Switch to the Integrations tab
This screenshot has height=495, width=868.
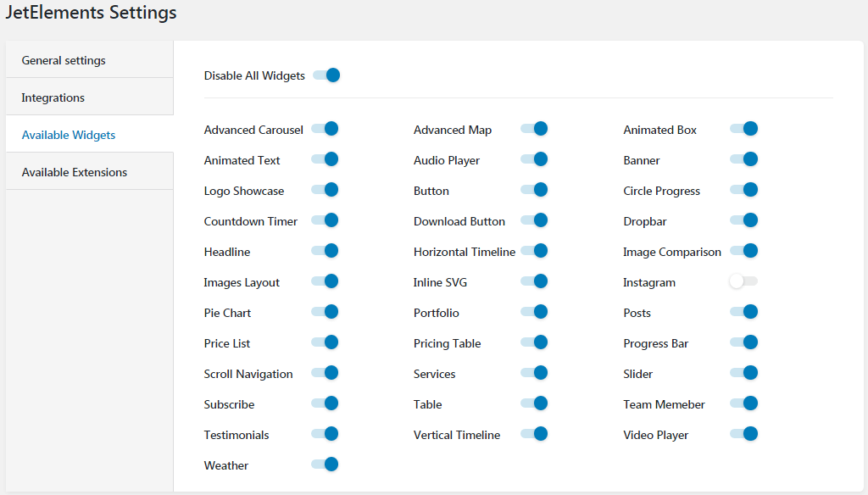(90, 97)
